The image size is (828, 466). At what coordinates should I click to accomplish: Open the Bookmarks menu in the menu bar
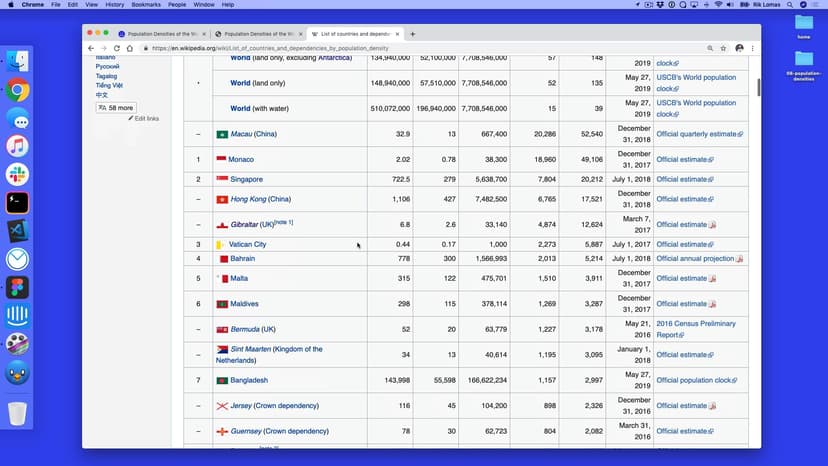146,5
